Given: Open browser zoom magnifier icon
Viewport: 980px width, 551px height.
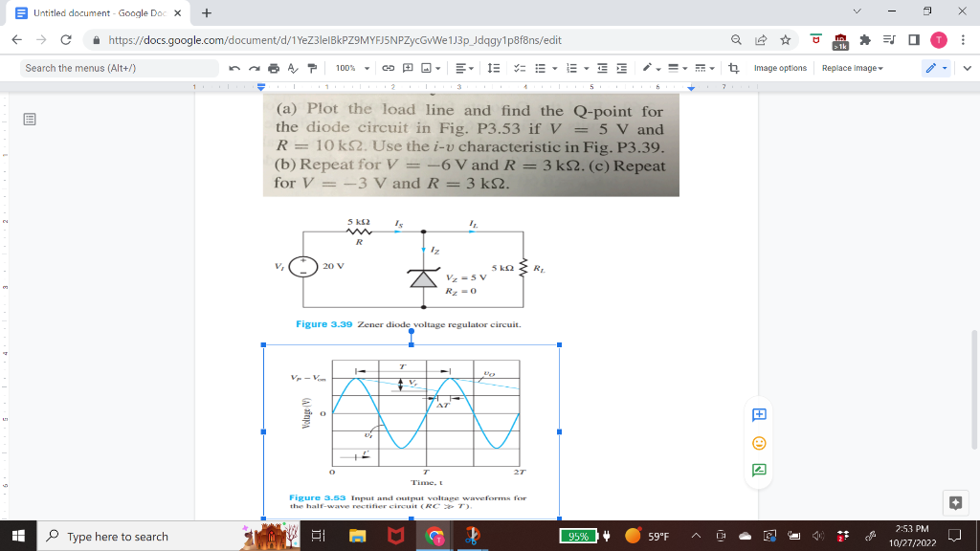Looking at the screenshot, I should click(x=736, y=40).
